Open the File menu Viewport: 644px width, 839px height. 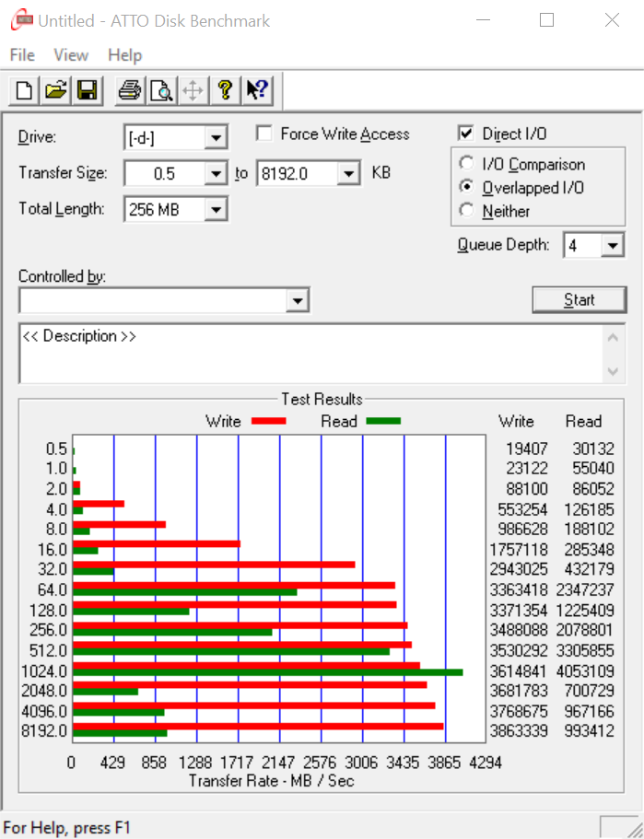pyautogui.click(x=22, y=55)
